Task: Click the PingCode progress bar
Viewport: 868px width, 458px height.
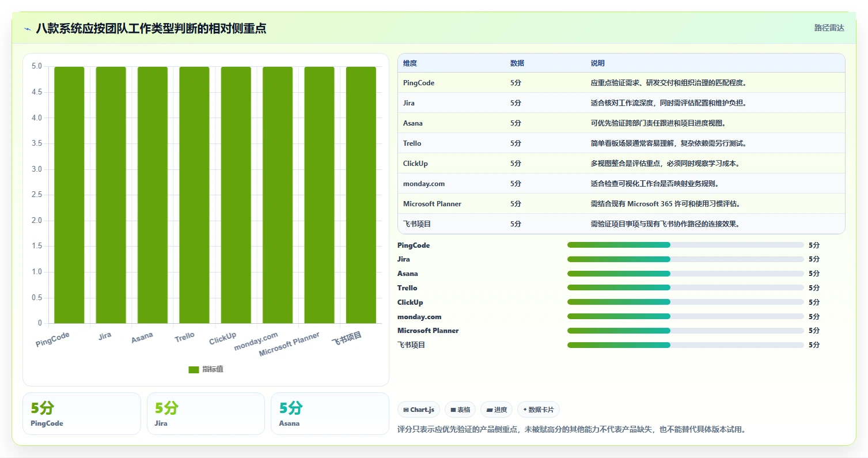Action: [685, 245]
